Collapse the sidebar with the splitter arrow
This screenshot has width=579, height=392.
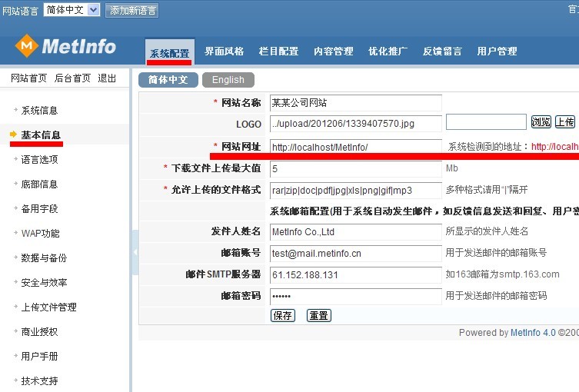click(135, 252)
